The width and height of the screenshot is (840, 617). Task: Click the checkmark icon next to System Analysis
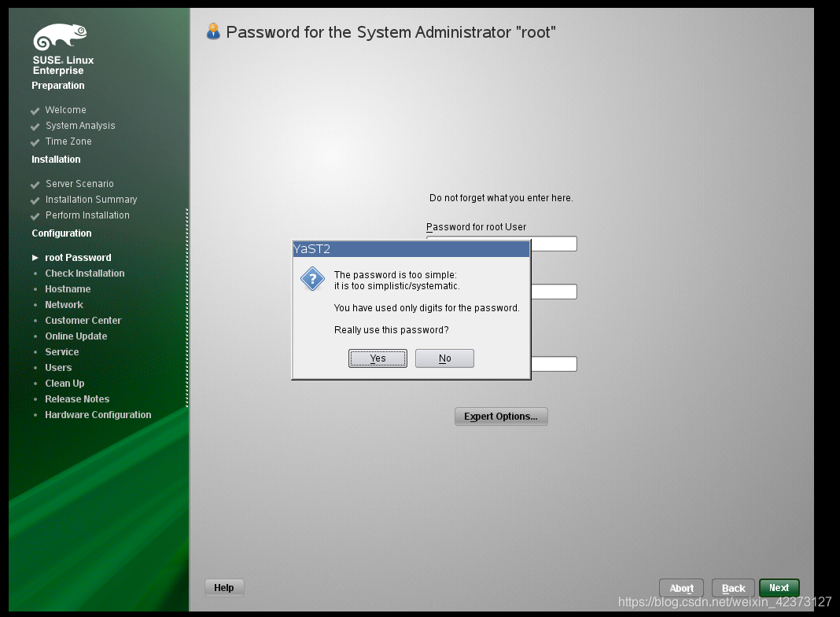pos(35,127)
